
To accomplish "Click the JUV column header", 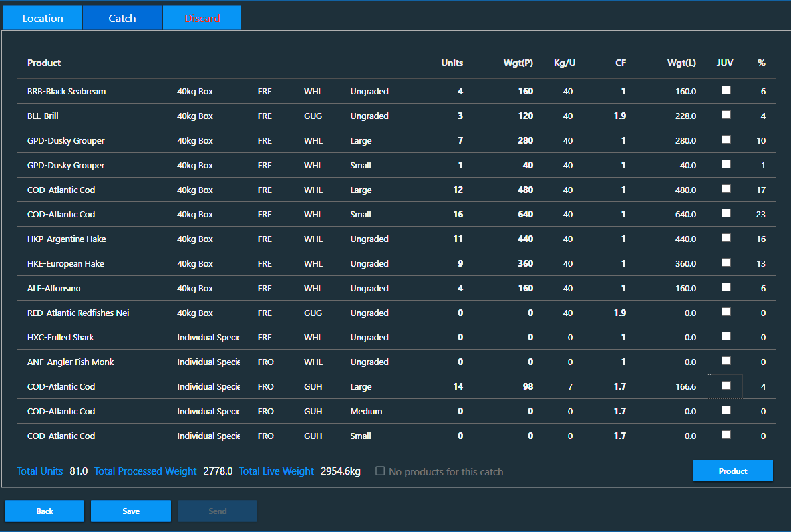I will (725, 63).
